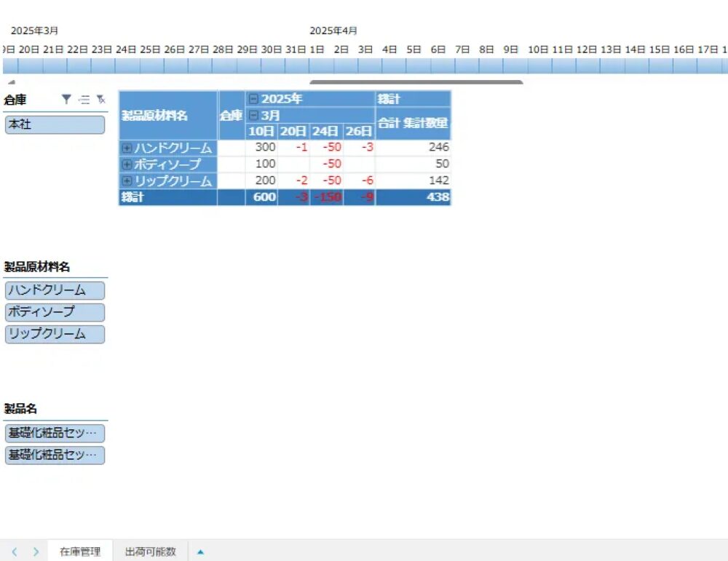The image size is (728, 561).
Task: Click the filter icon on 倉庫 slicer
Action: 66,100
